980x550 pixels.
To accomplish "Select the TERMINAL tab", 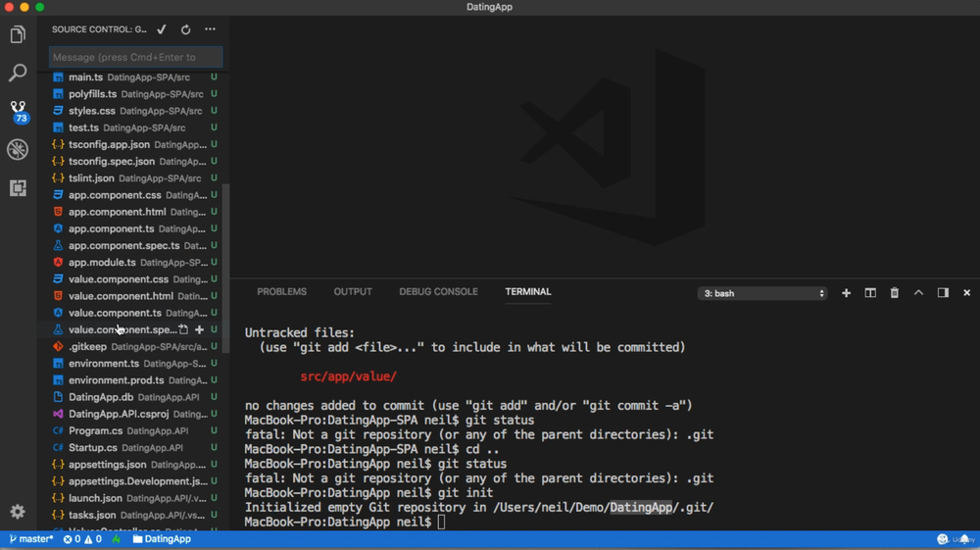I will (528, 292).
